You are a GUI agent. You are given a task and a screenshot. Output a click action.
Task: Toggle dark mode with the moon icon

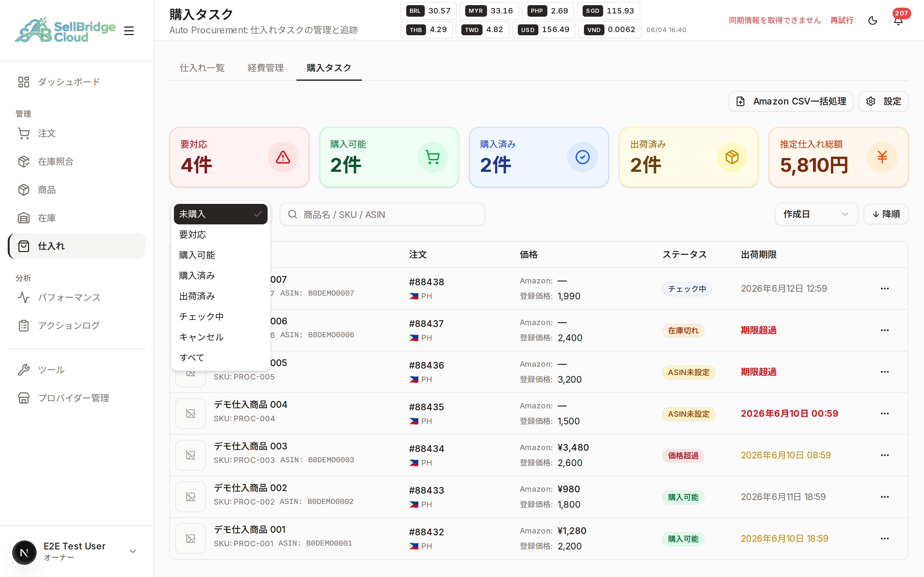pos(872,21)
